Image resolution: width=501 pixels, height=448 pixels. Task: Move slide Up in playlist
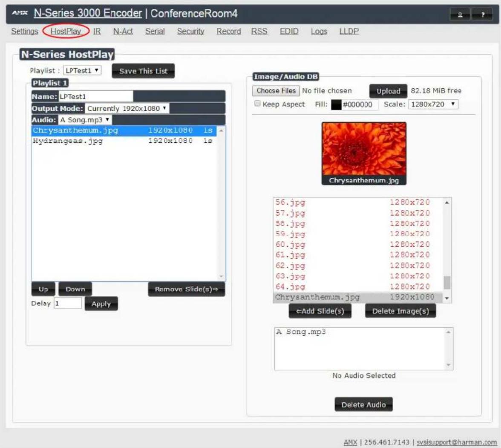coord(43,289)
